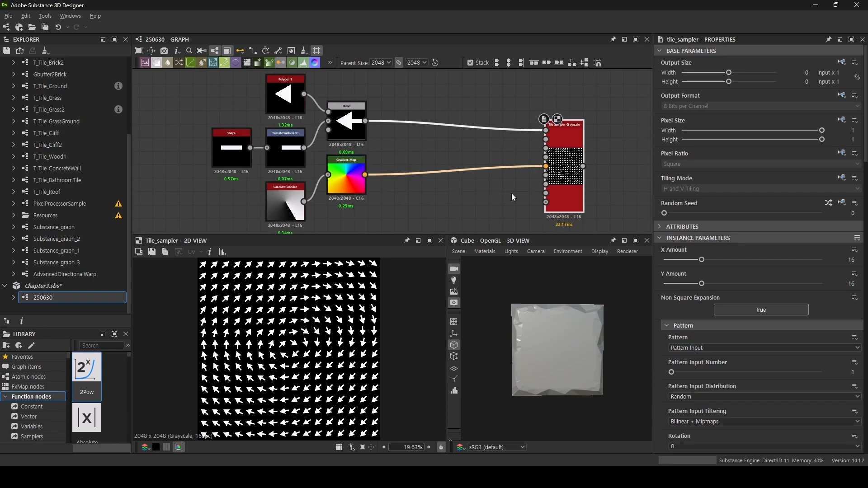The height and width of the screenshot is (488, 868).
Task: Click the wrench tools icon in graph toolbar
Action: pos(278,51)
